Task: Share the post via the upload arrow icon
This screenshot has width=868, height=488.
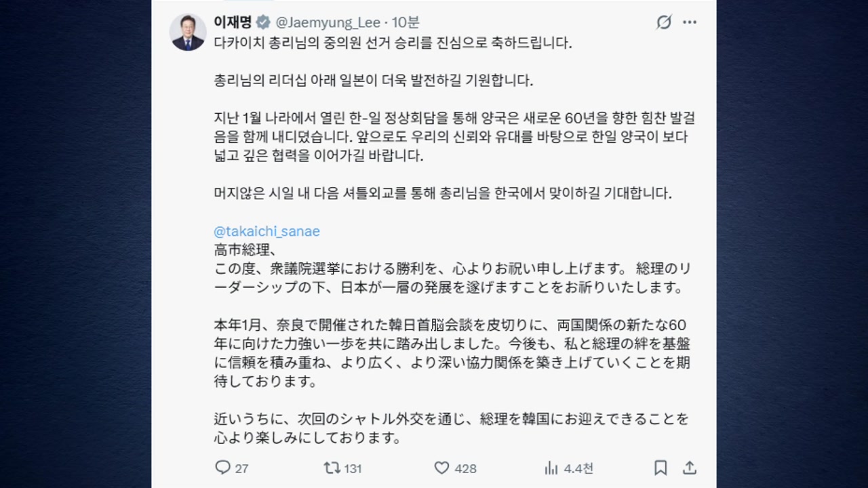Action: point(690,468)
